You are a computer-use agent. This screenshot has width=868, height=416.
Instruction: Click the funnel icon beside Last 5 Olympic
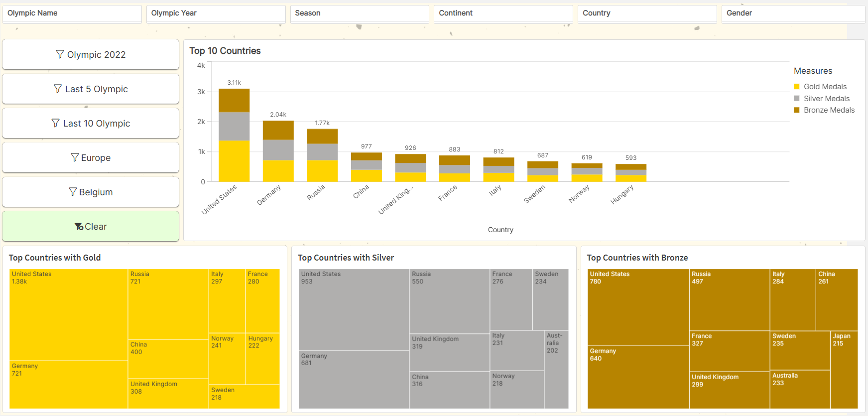click(x=58, y=89)
